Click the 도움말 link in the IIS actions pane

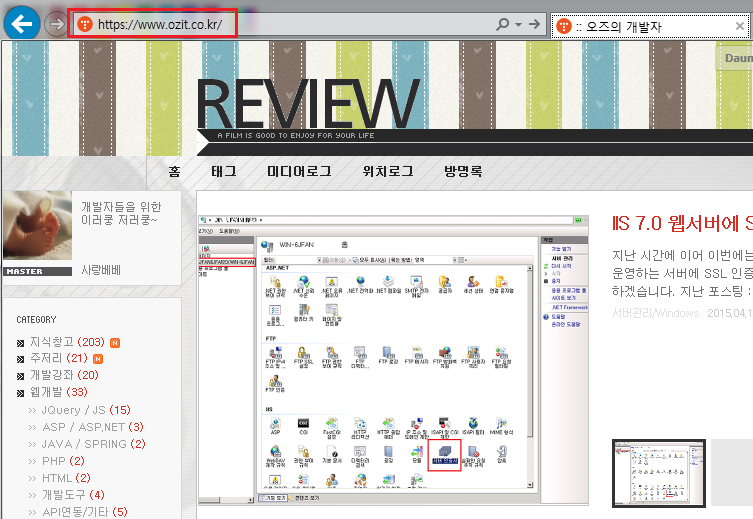pos(558,317)
